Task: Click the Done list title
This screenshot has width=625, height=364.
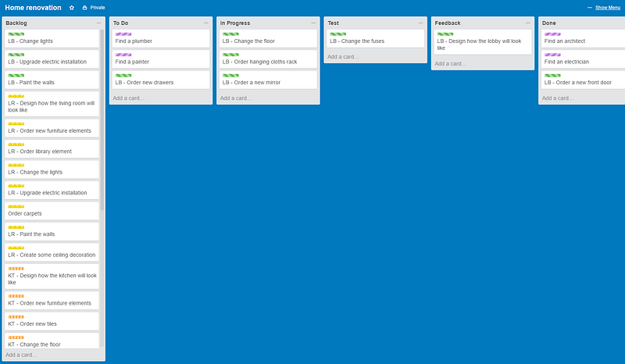Action: click(x=549, y=23)
